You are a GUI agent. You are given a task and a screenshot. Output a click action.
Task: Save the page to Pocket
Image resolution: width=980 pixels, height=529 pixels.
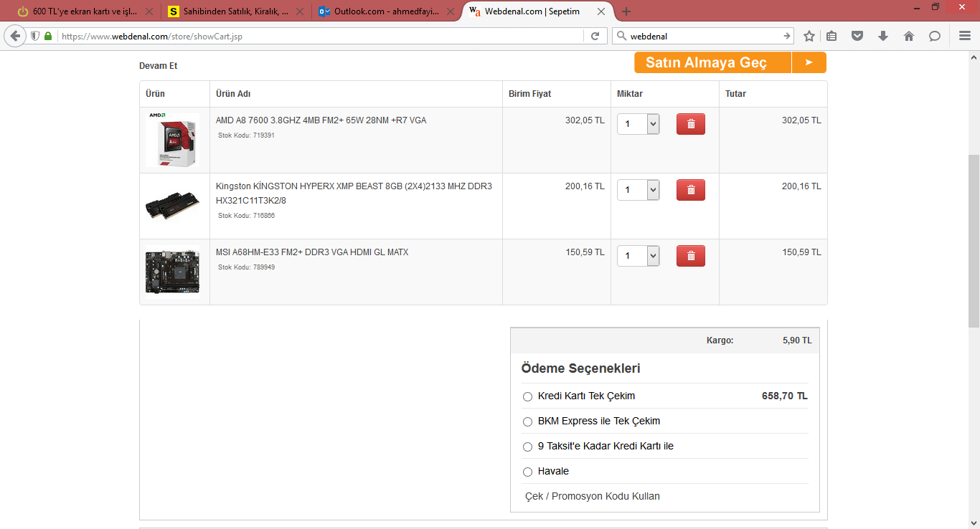(857, 36)
